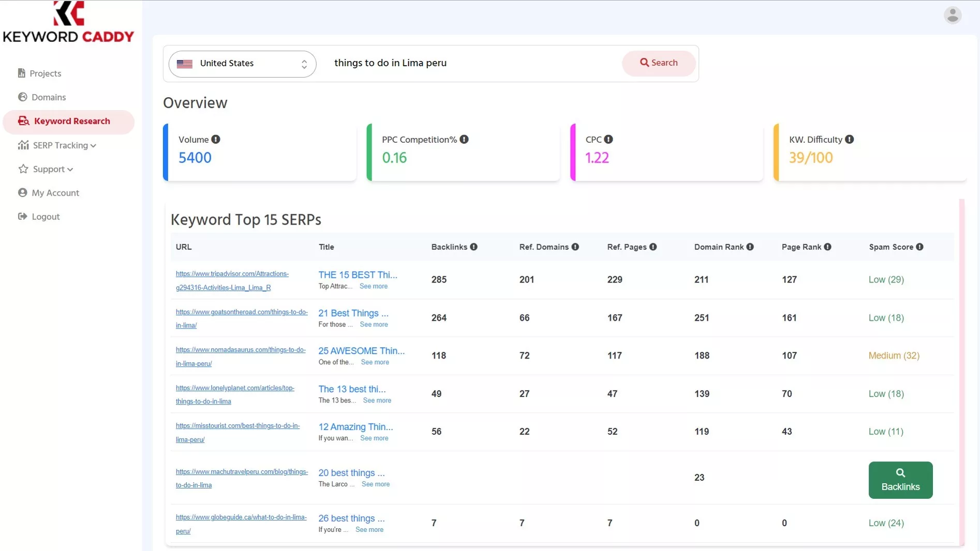
Task: Click the Backlinks column info icon
Action: (x=473, y=247)
